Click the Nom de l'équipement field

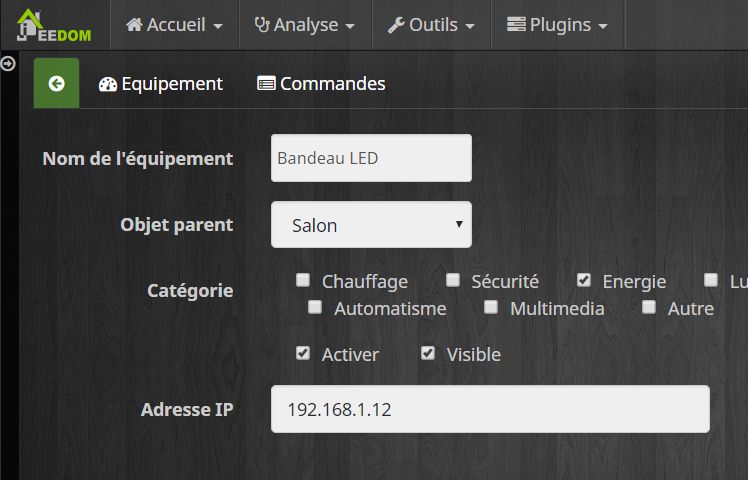click(371, 158)
